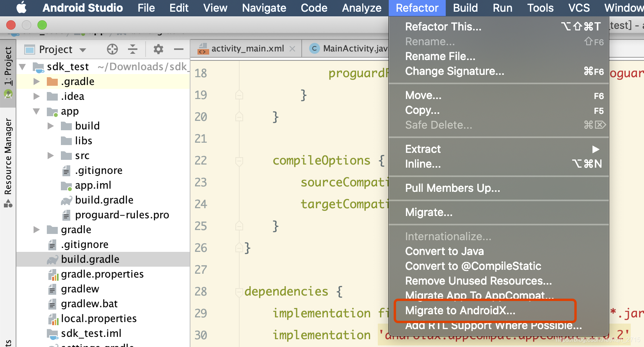Click the fold marker on line 22
Viewport: 644px width, 347px height.
[x=239, y=160]
